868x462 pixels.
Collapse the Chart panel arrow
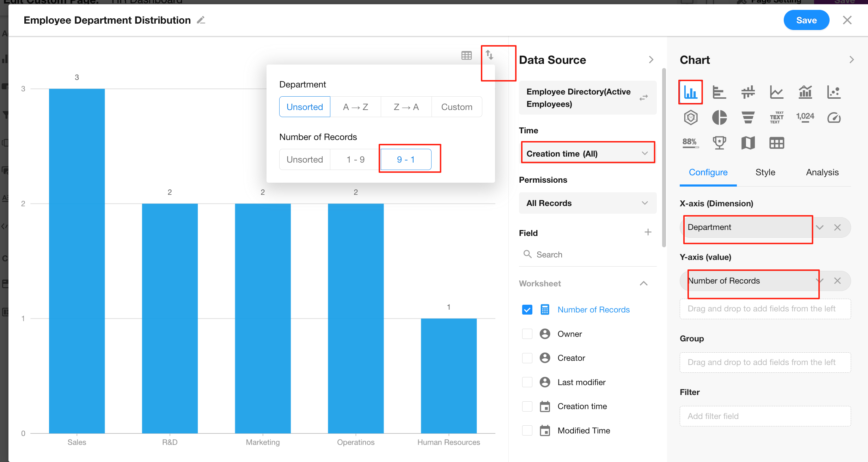pyautogui.click(x=851, y=60)
